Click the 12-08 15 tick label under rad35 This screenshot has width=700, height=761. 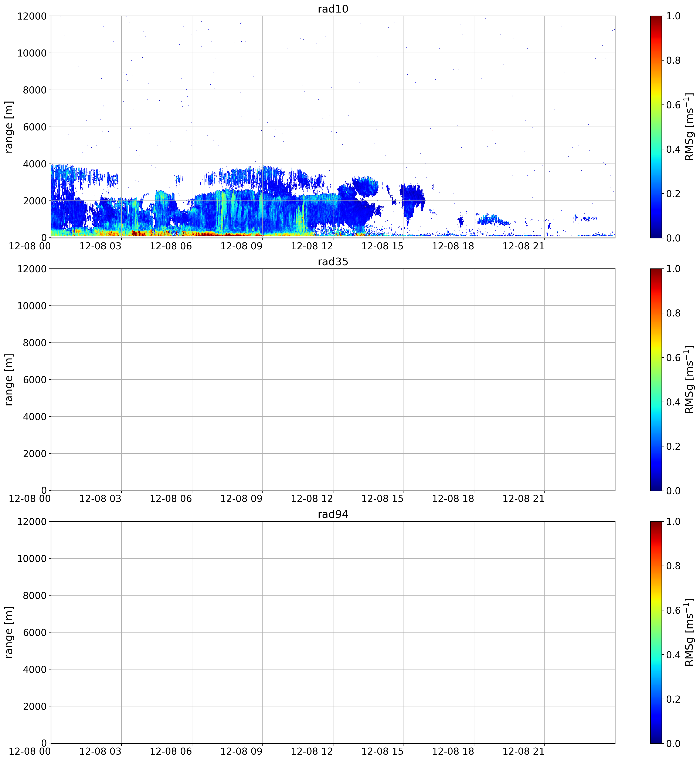click(x=383, y=499)
